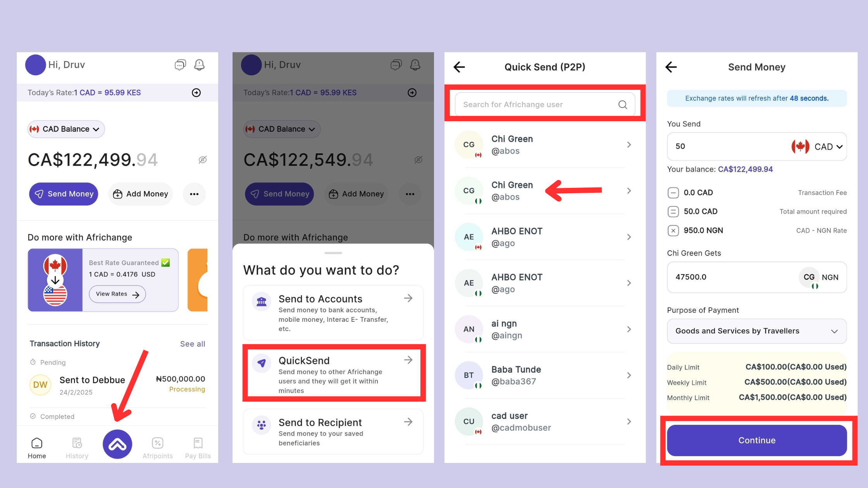This screenshot has width=868, height=488.
Task: Tap Monthly Limit CA$1,500.00 value
Action: click(x=792, y=397)
